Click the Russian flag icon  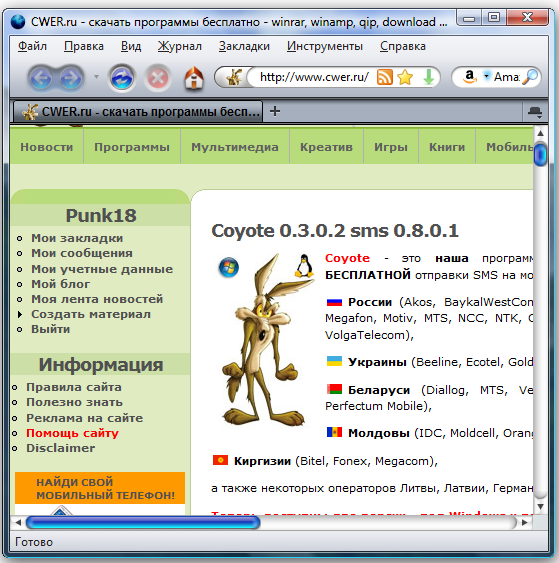(x=334, y=302)
